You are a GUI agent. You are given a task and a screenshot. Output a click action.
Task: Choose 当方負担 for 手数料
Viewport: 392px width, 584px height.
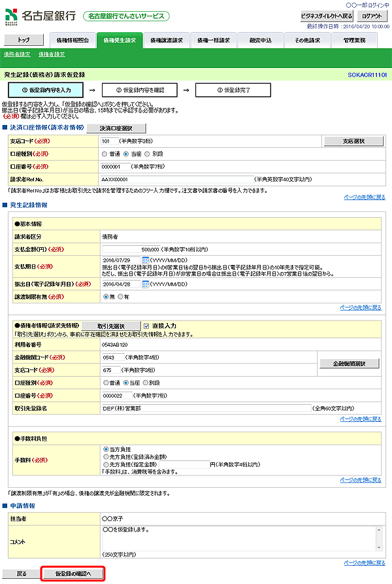[x=106, y=449]
